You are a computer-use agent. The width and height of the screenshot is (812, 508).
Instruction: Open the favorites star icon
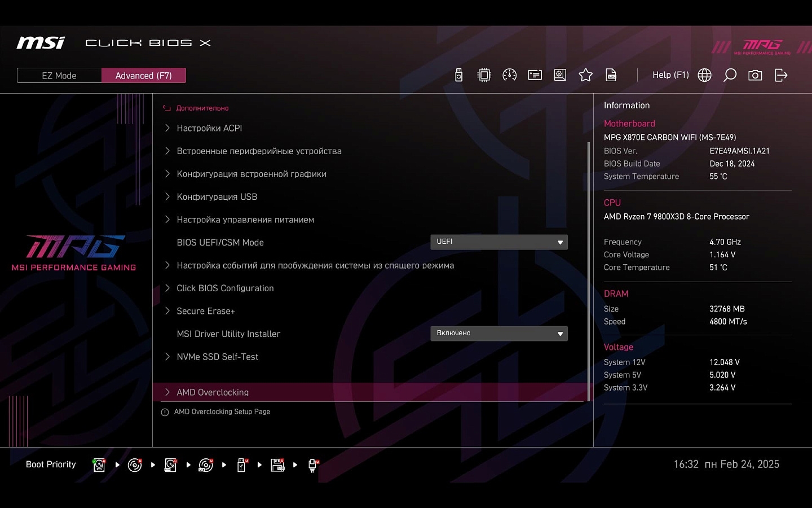coord(585,75)
